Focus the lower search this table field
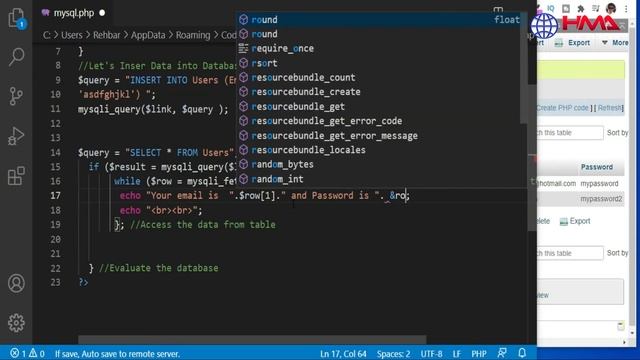Screen dimensions: 640x360 (570, 253)
